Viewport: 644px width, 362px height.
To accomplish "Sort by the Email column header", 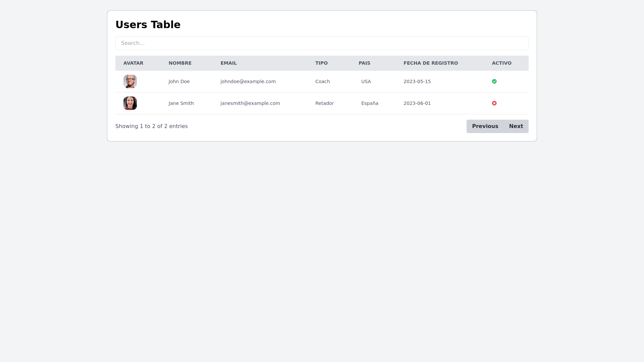I will tap(228, 63).
